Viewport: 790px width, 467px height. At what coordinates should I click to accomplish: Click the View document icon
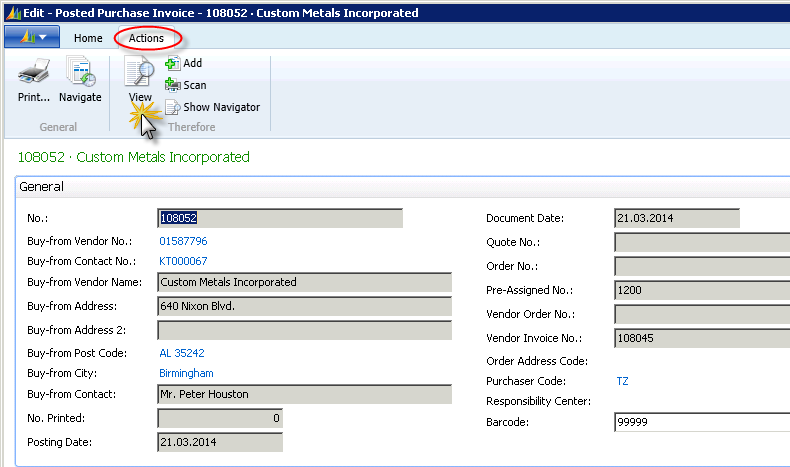(x=139, y=73)
